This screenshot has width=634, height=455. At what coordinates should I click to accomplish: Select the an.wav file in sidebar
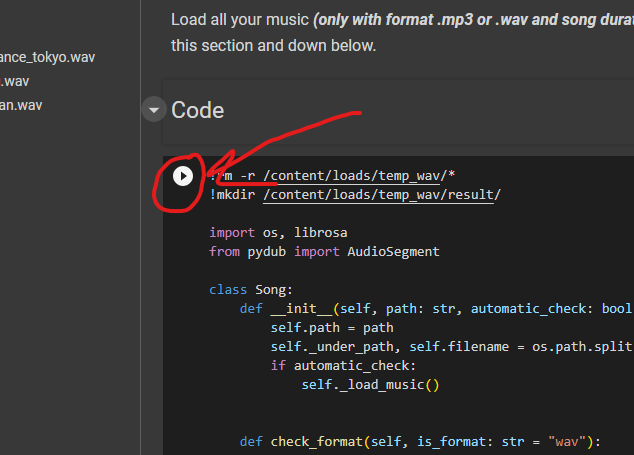click(x=21, y=105)
